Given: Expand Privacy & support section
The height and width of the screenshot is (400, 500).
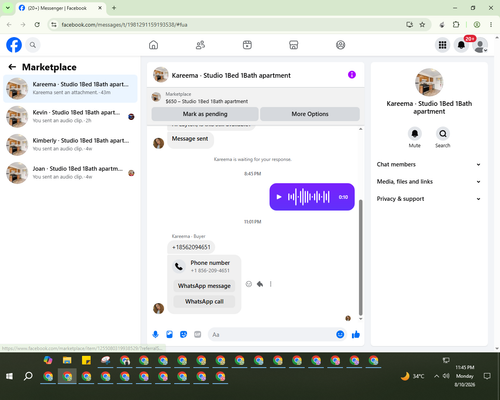Looking at the screenshot, I should pyautogui.click(x=429, y=199).
